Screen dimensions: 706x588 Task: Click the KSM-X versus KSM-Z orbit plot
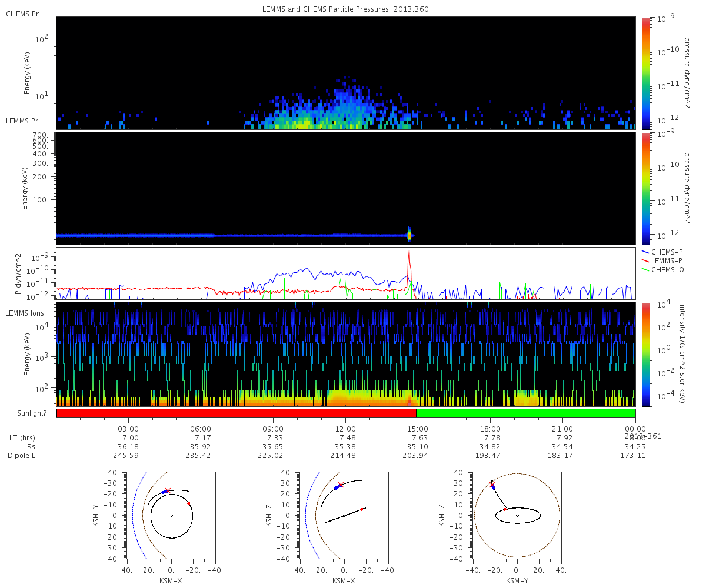click(344, 516)
